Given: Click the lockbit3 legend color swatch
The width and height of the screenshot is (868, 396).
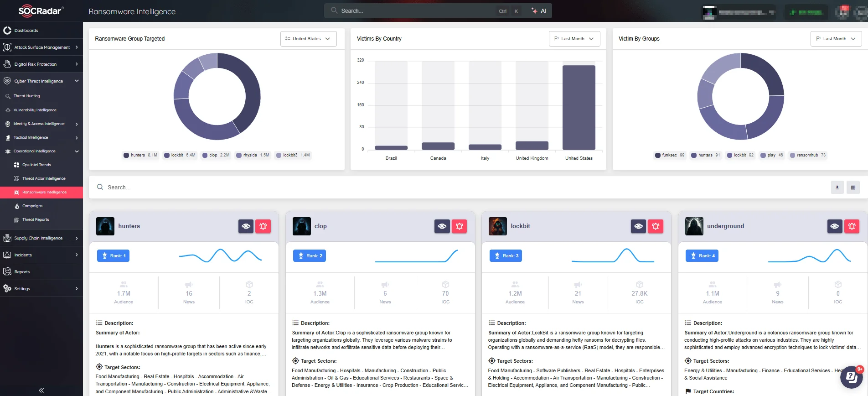Looking at the screenshot, I should tap(279, 156).
